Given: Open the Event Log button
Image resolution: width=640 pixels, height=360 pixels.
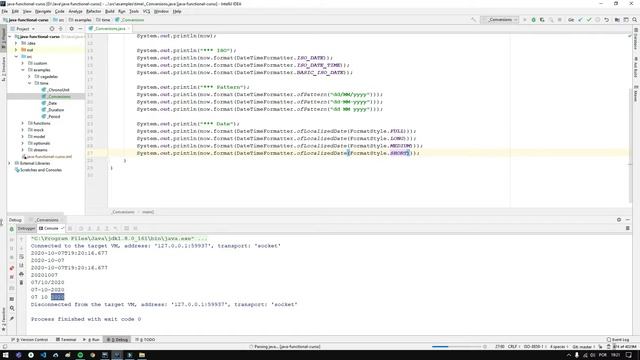Looking at the screenshot, I should click(618, 340).
